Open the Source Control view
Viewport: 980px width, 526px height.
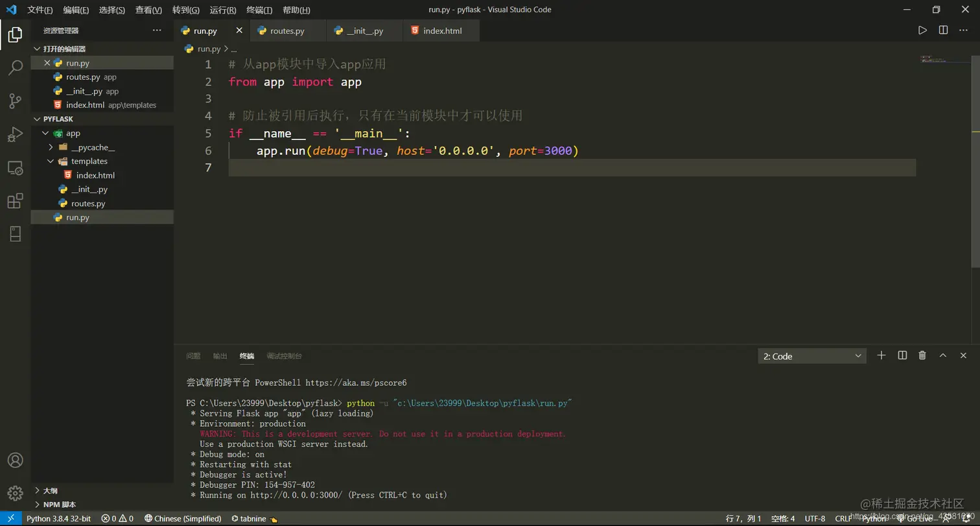point(15,101)
